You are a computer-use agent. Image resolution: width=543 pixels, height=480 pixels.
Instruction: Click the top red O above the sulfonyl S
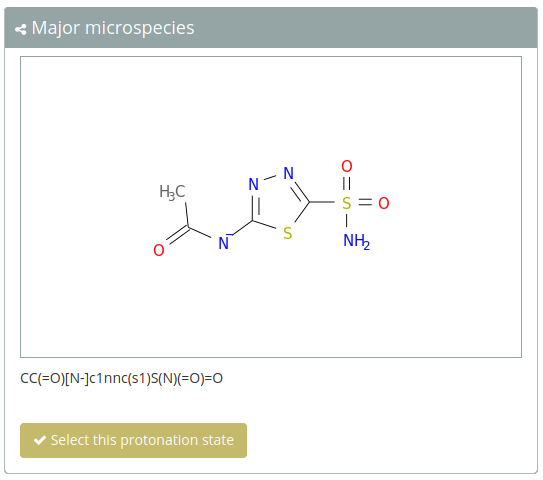tap(347, 166)
